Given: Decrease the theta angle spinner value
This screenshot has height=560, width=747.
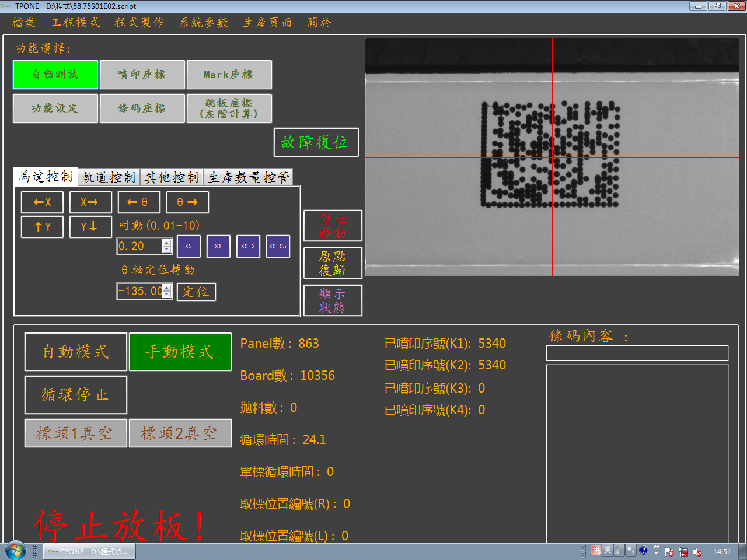Looking at the screenshot, I should [x=167, y=294].
